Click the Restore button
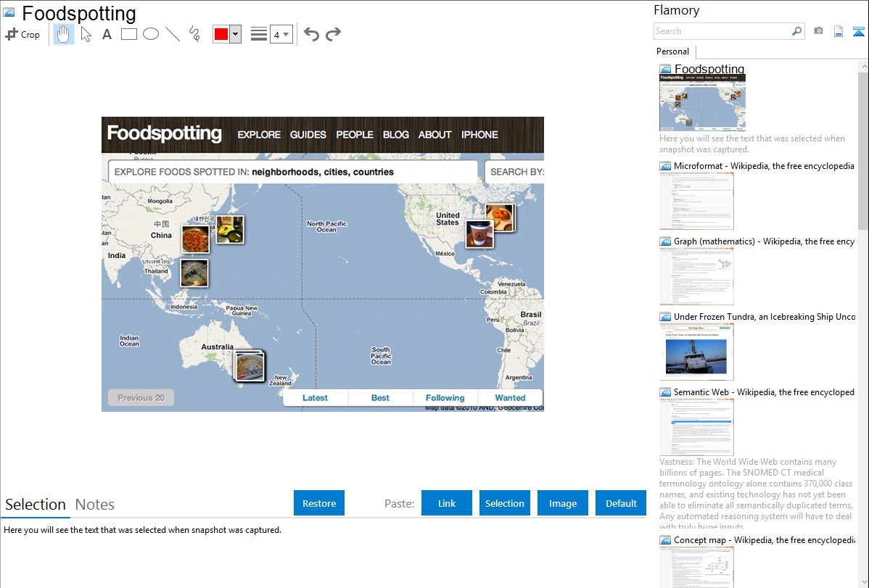Image resolution: width=869 pixels, height=588 pixels. tap(319, 503)
